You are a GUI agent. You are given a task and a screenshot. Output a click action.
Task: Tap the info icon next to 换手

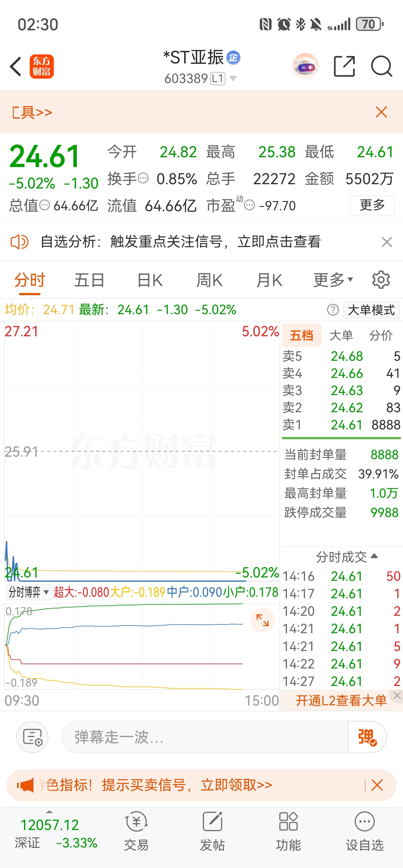(143, 178)
